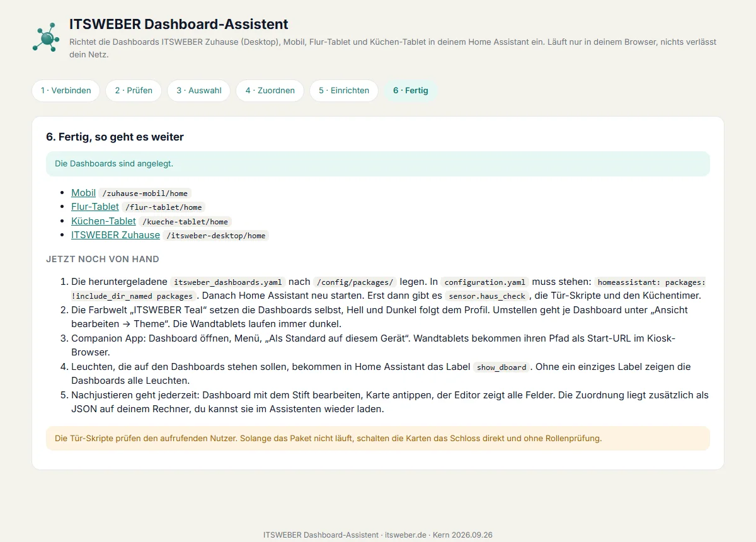756x542 pixels.
Task: Click the /flur-tablet/home path code
Action: point(164,207)
